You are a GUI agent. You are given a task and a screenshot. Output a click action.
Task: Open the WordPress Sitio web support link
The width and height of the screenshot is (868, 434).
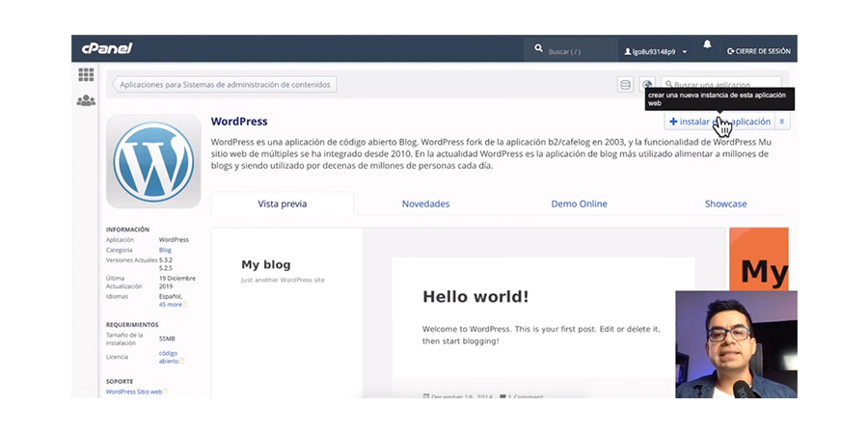click(134, 392)
